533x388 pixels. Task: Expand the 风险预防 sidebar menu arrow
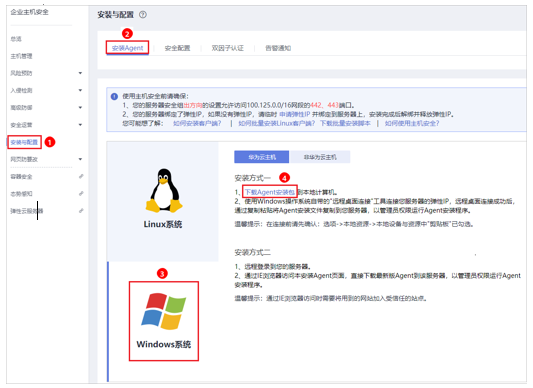point(80,73)
